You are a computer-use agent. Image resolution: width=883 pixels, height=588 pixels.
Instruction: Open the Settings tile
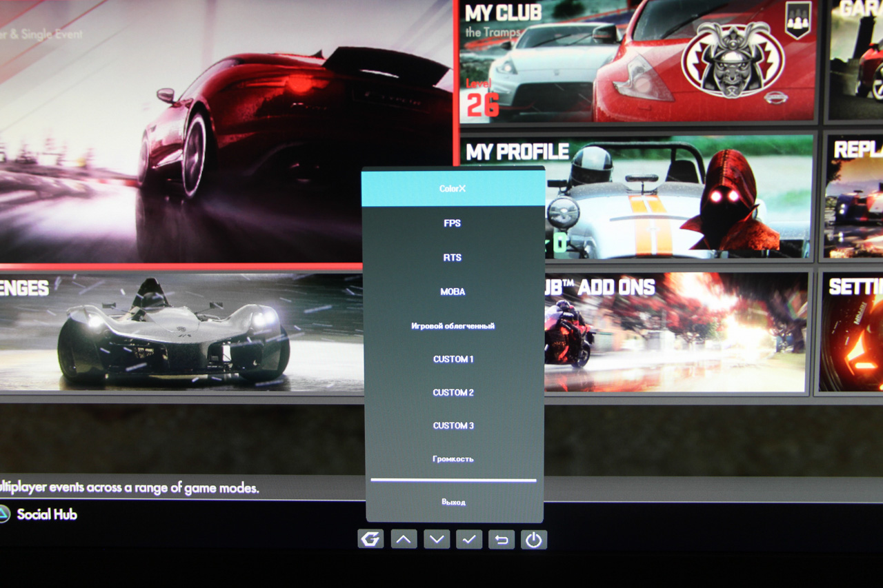pos(852,332)
